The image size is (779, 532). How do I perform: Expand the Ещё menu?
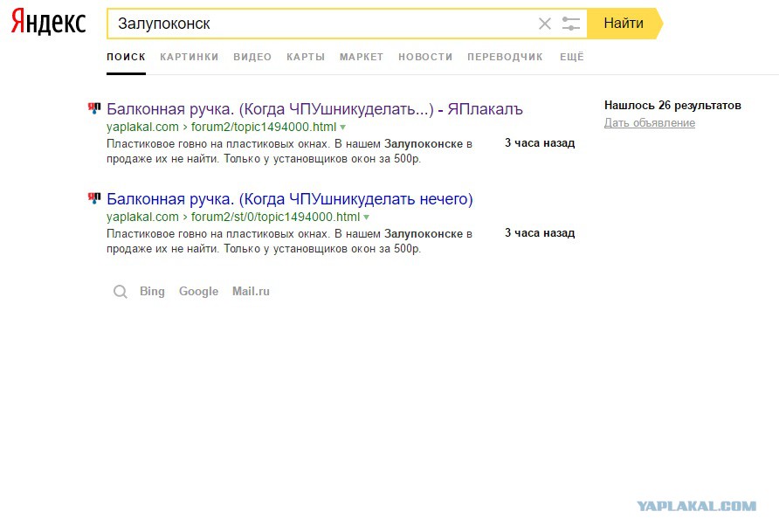pos(572,57)
